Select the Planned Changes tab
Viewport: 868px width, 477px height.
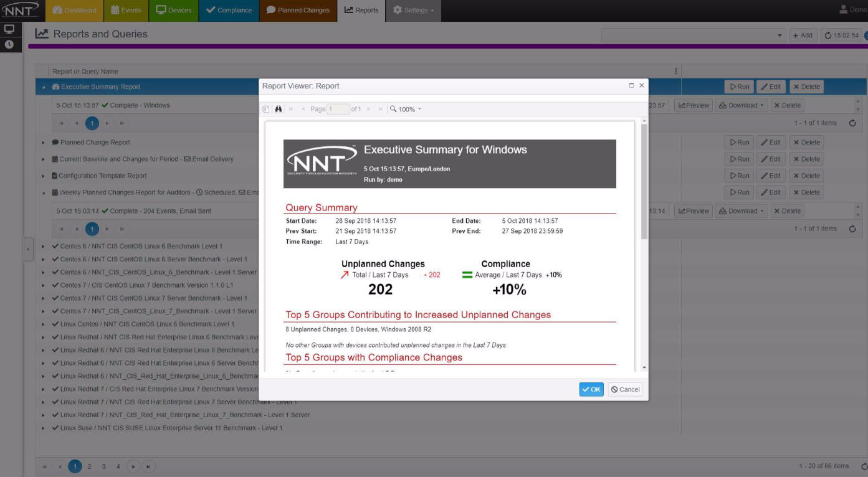click(298, 10)
